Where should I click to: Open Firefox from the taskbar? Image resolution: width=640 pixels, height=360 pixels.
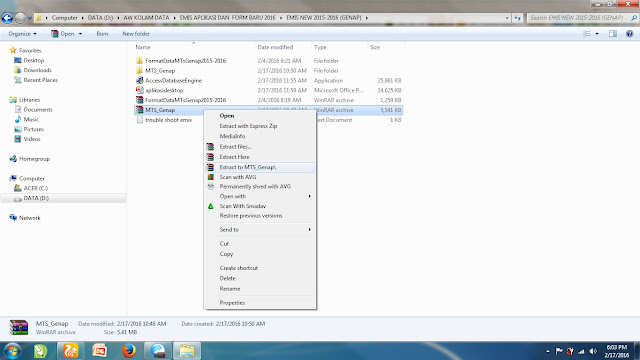129,351
